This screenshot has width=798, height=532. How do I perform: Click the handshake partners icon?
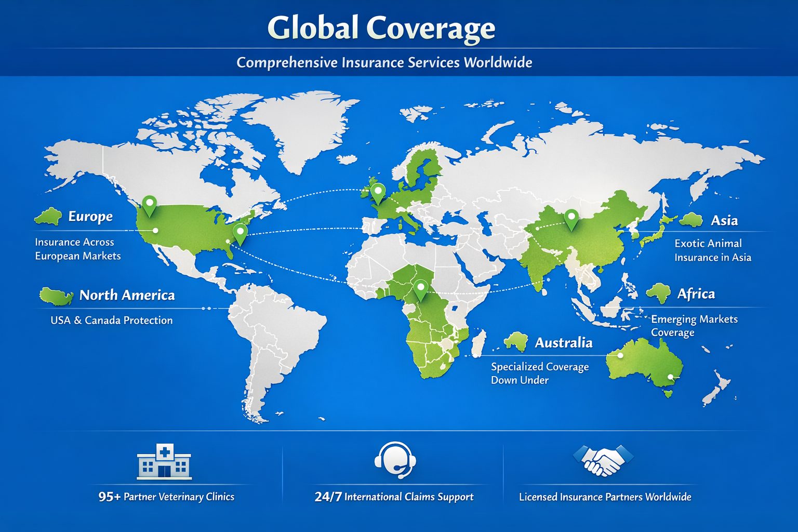(603, 460)
